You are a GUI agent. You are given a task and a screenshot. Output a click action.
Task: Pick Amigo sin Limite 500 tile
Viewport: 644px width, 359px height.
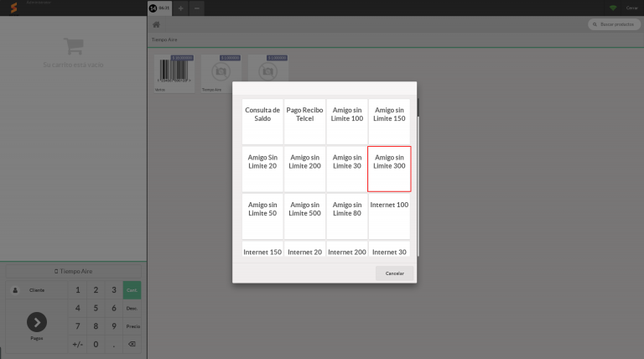304,216
